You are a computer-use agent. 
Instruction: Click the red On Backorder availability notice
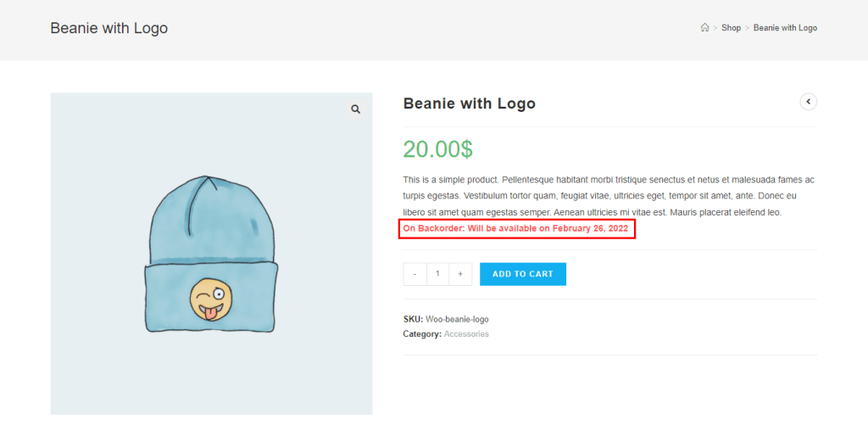point(515,229)
